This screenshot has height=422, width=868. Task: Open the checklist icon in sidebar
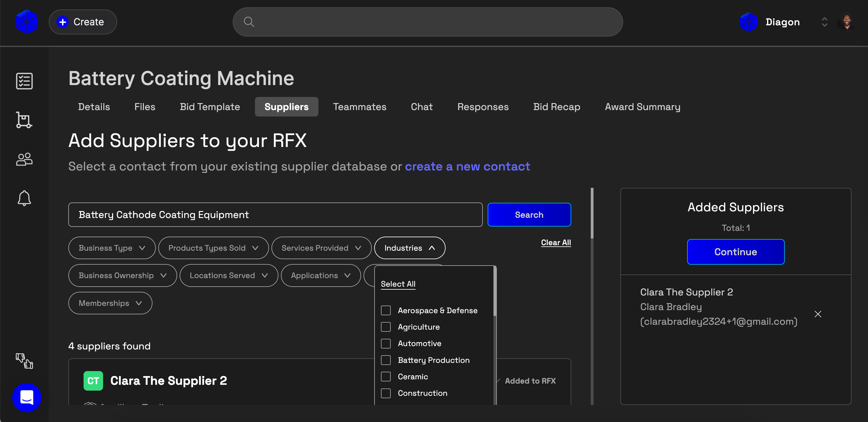click(24, 81)
